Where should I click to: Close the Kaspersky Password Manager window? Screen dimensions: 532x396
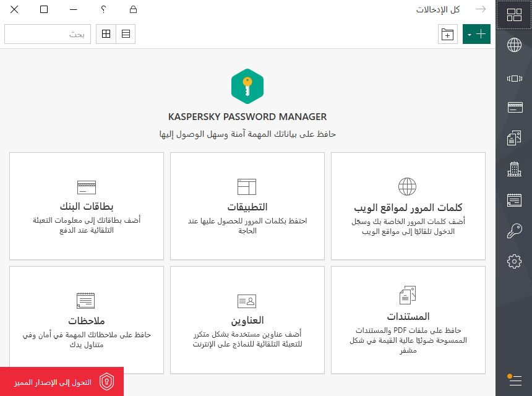click(14, 9)
